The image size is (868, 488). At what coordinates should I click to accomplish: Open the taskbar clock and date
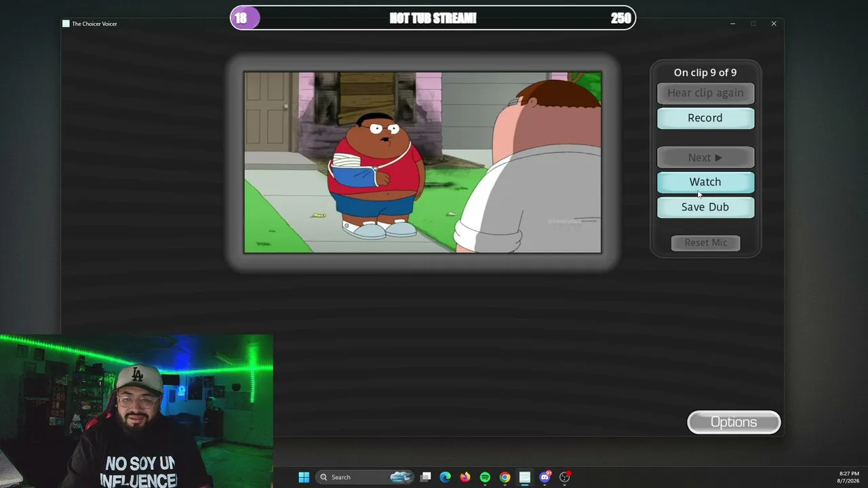(x=849, y=477)
